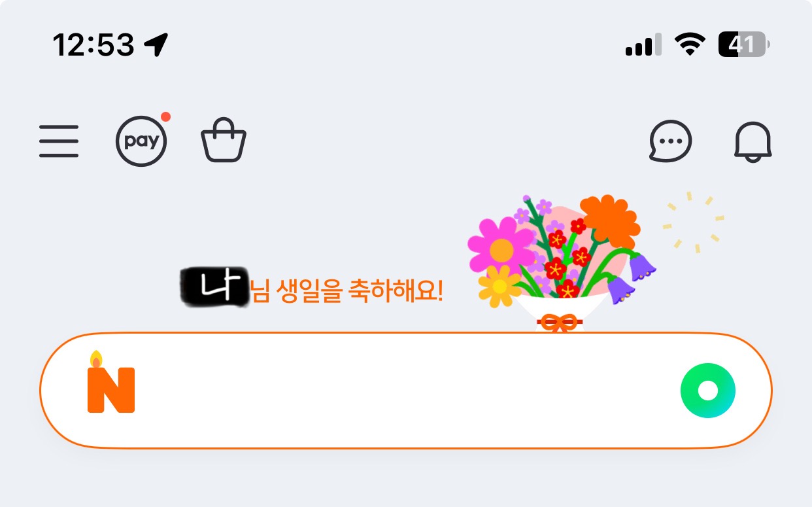The width and height of the screenshot is (812, 507).
Task: Open Naver Pay circle icon
Action: tap(141, 141)
